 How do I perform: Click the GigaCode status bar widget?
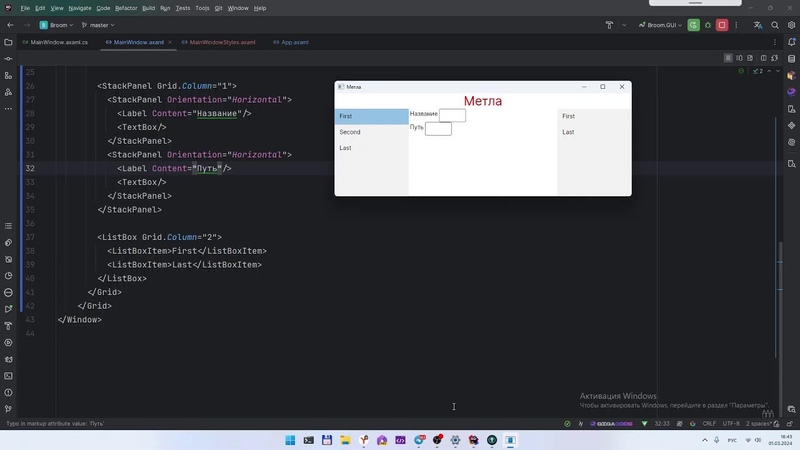point(611,423)
